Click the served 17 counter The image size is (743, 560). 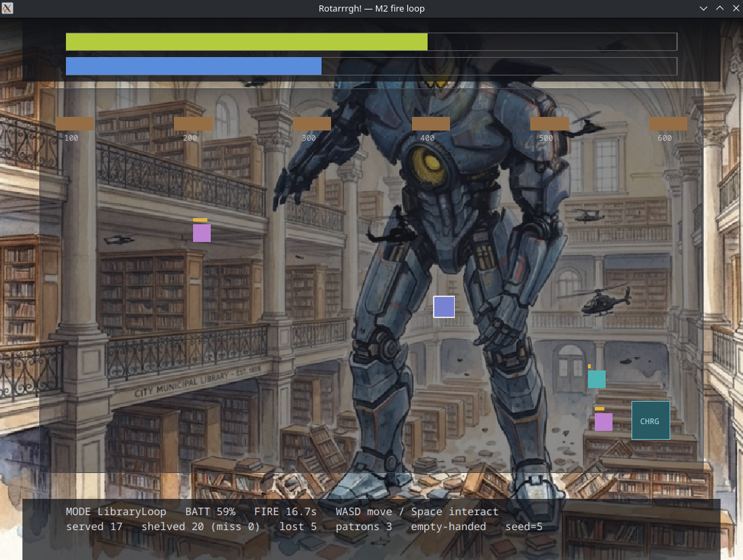point(94,527)
